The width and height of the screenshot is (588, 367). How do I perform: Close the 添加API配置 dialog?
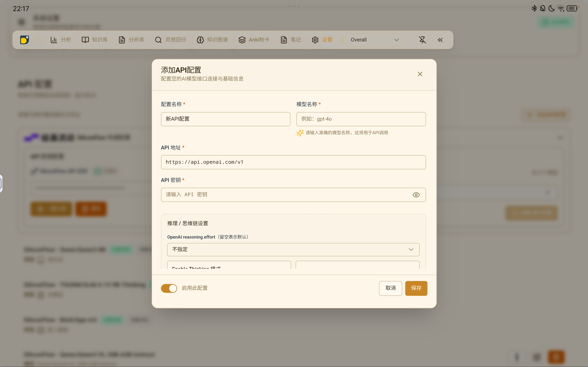(420, 74)
